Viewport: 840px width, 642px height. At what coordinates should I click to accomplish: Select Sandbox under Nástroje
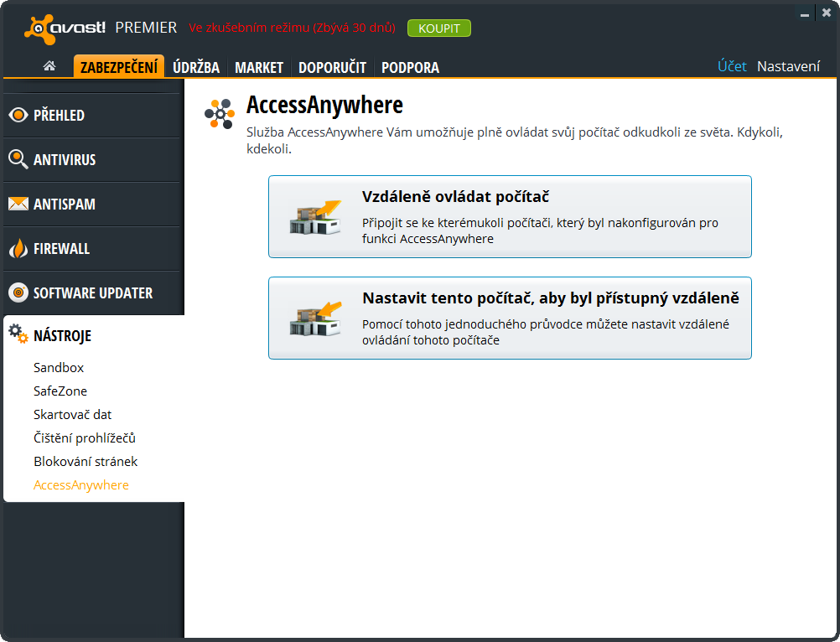(59, 367)
